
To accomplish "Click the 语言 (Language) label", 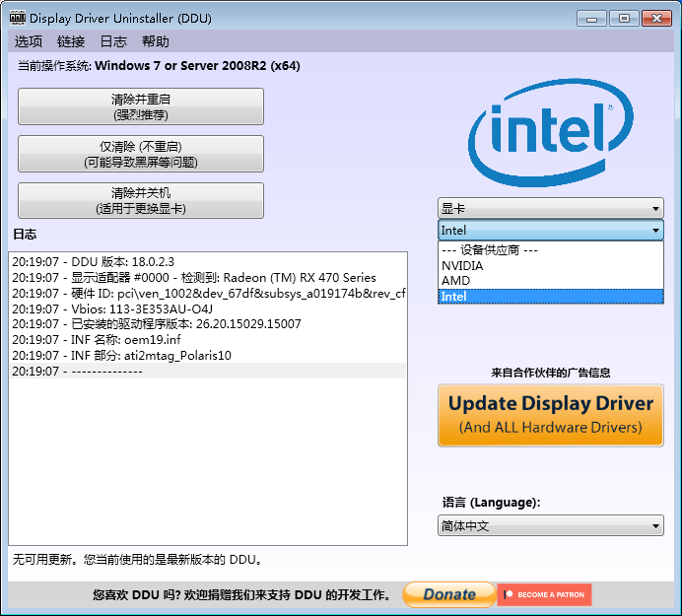I will click(492, 503).
